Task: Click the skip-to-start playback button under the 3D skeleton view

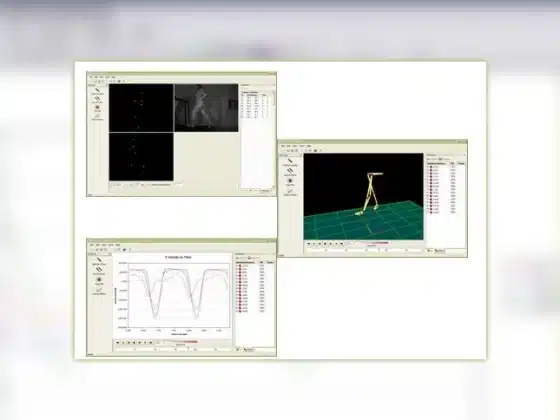Action: tap(309, 244)
